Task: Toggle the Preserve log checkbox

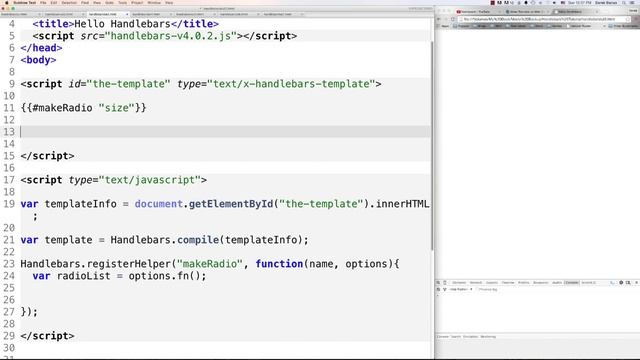Action: 478,289
